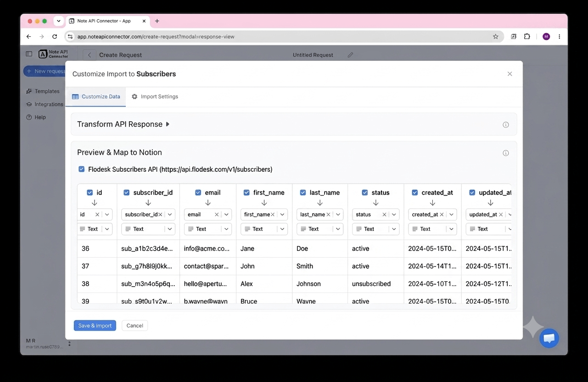Uncheck the first_name column checkbox
This screenshot has height=382, width=588.
[246, 193]
